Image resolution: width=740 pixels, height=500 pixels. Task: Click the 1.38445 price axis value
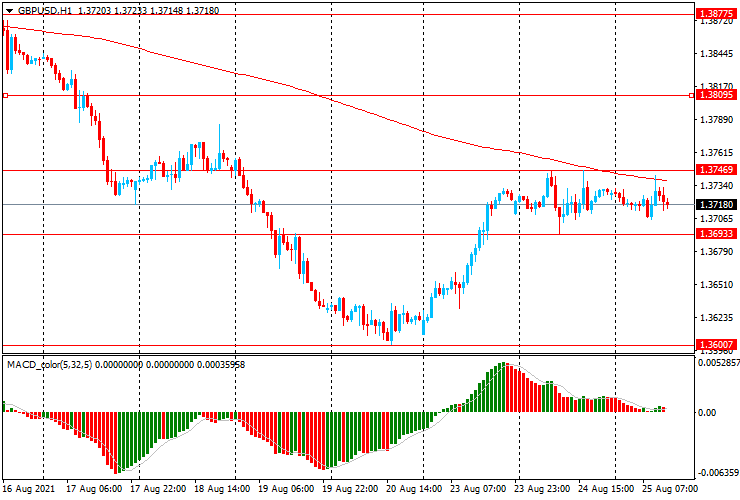tap(717, 53)
